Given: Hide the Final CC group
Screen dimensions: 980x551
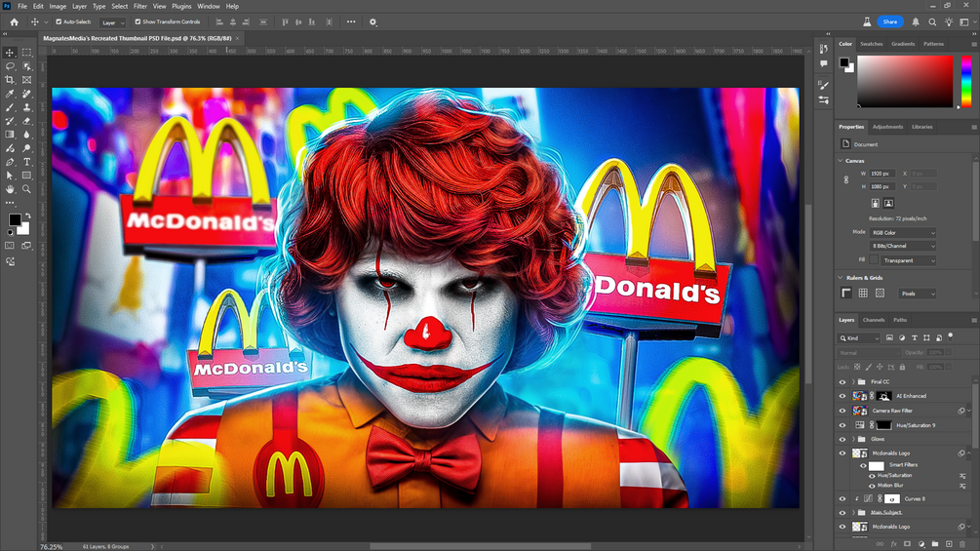Looking at the screenshot, I should (x=842, y=381).
